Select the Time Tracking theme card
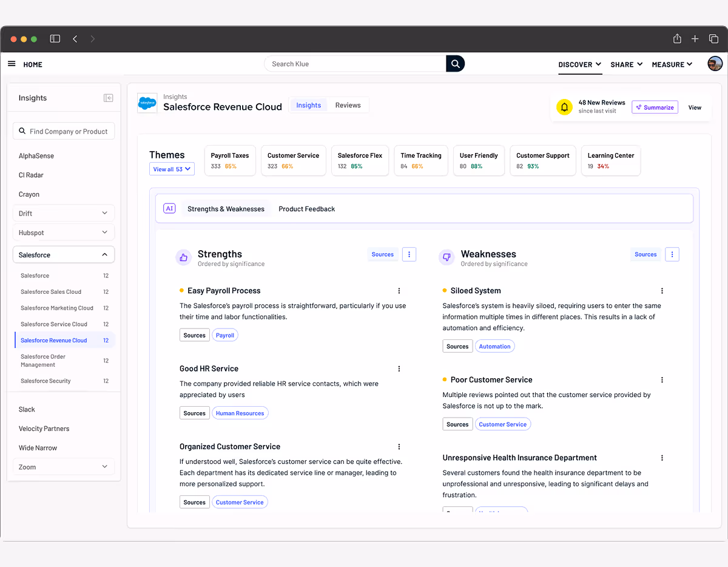Viewport: 728px width, 567px height. click(x=421, y=160)
